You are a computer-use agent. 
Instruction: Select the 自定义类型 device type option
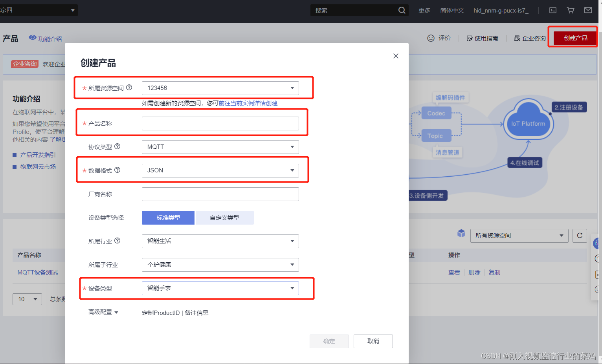[x=224, y=218]
